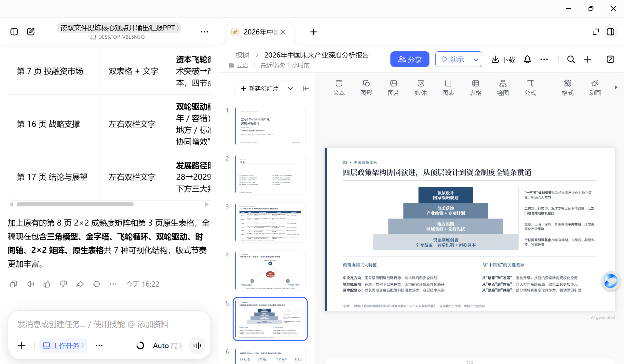This screenshot has height=364, width=624.
Task: Like the reply with thumbs up
Action: coord(47,284)
